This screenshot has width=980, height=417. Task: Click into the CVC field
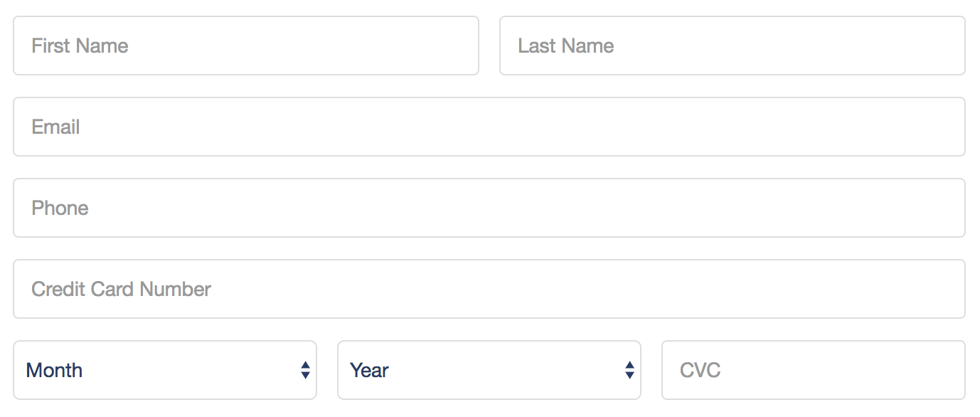(814, 370)
